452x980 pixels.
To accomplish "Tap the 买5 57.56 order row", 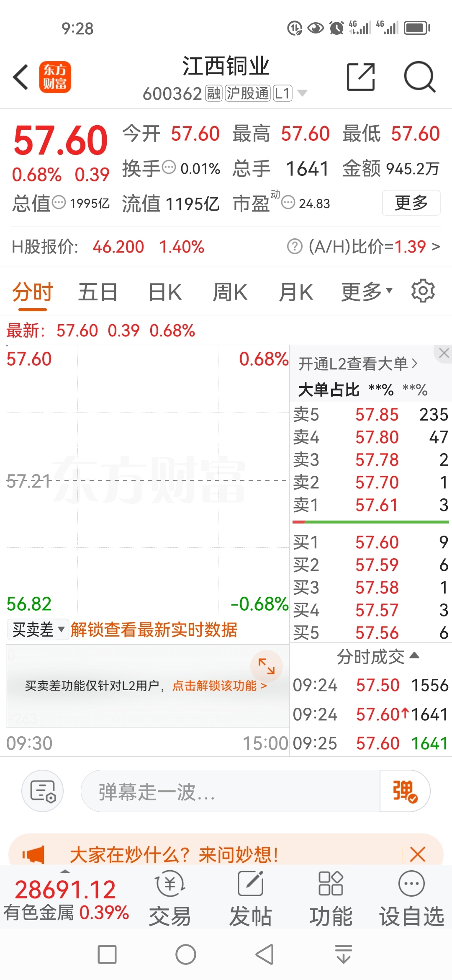I will (371, 633).
